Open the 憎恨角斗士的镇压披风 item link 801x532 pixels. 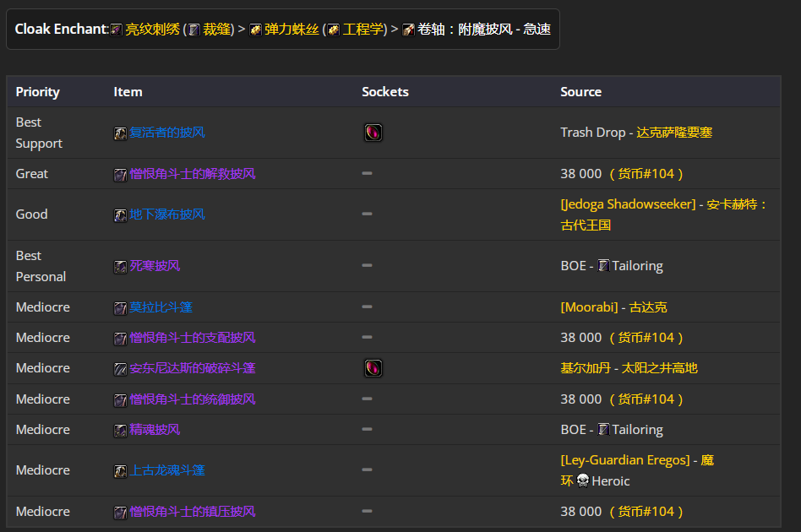click(193, 512)
